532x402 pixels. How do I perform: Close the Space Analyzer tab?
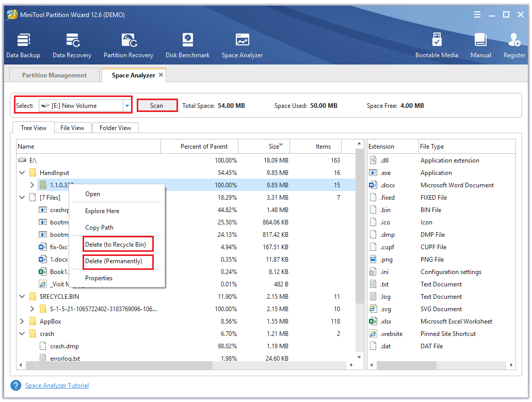pyautogui.click(x=161, y=75)
